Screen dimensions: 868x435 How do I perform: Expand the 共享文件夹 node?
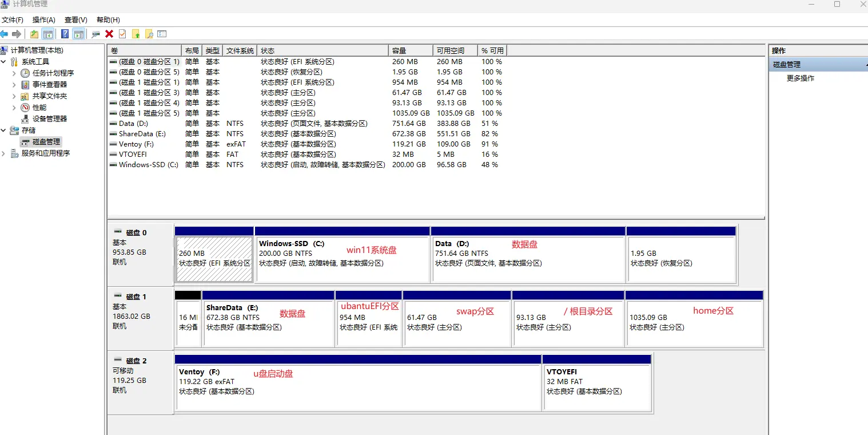[x=14, y=96]
